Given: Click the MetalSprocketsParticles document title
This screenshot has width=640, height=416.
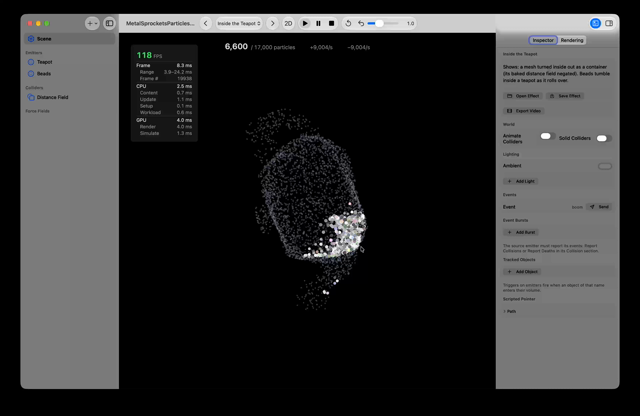Looking at the screenshot, I should (160, 23).
